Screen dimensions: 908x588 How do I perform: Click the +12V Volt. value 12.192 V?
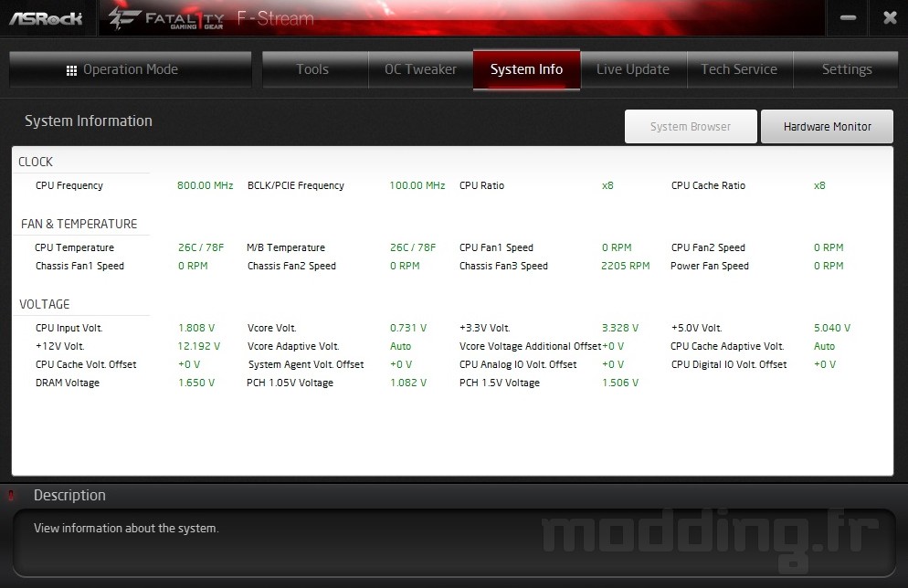pos(198,347)
